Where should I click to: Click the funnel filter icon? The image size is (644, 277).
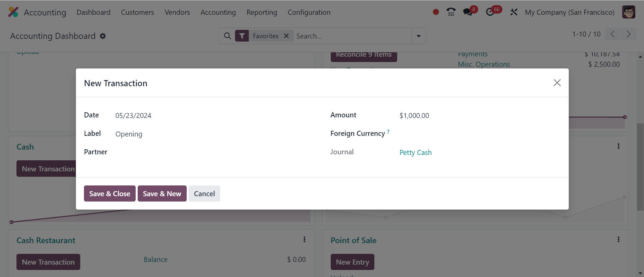tap(242, 36)
